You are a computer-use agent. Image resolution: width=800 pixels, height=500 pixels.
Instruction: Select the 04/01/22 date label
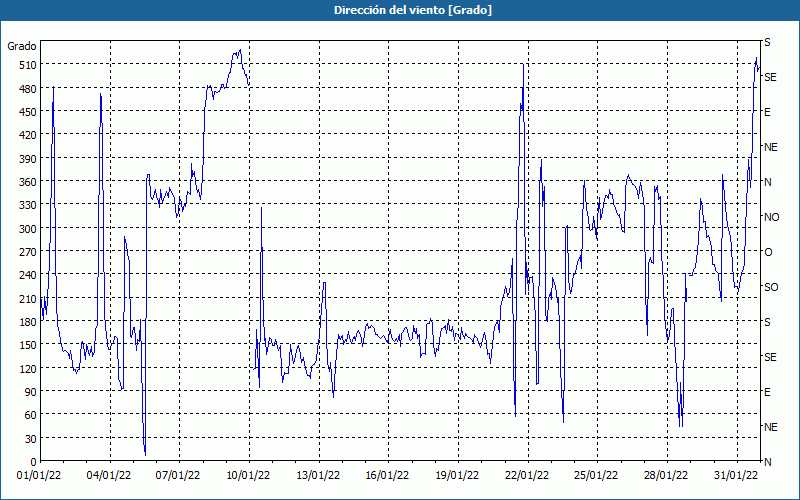click(x=109, y=476)
